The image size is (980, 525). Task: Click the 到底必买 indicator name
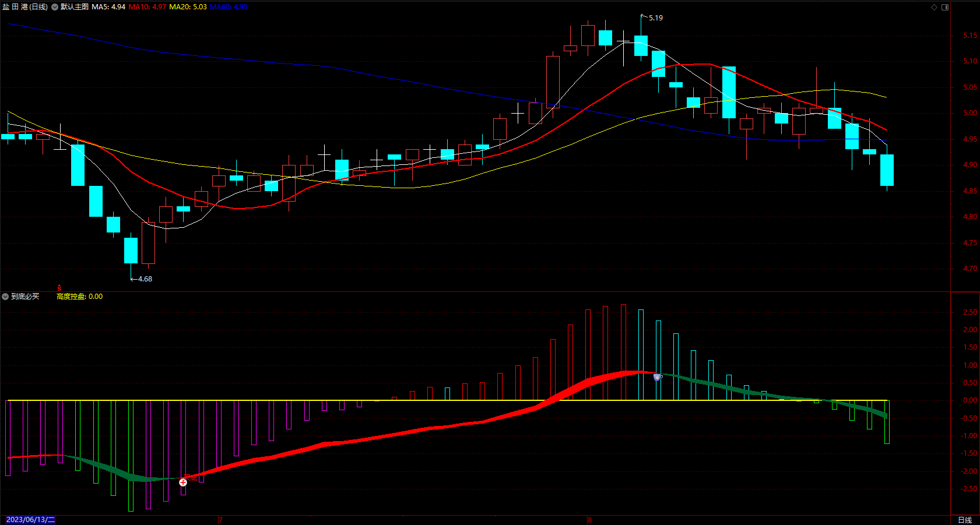(x=25, y=297)
